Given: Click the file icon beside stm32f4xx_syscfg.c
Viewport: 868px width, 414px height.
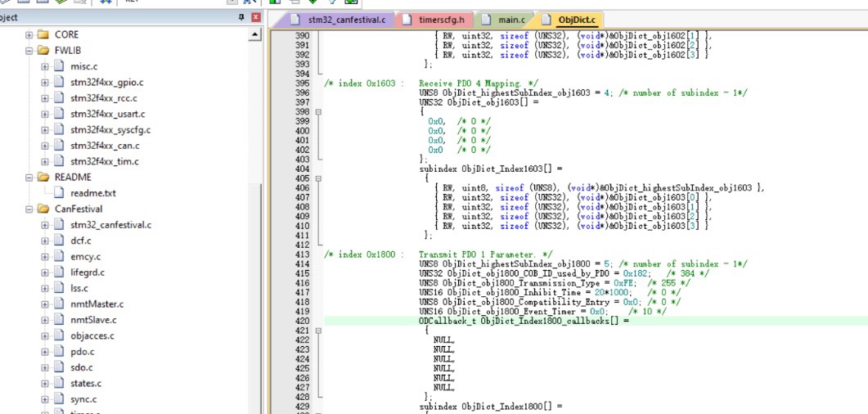Looking at the screenshot, I should click(59, 129).
